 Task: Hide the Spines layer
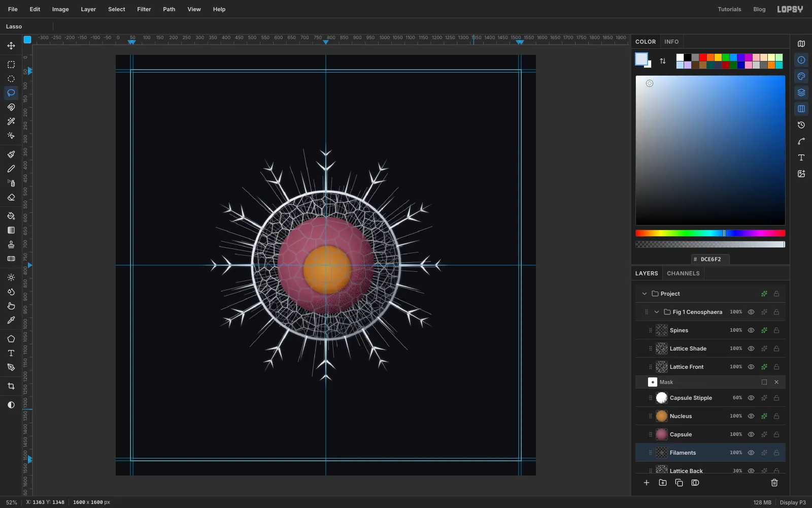(x=751, y=330)
